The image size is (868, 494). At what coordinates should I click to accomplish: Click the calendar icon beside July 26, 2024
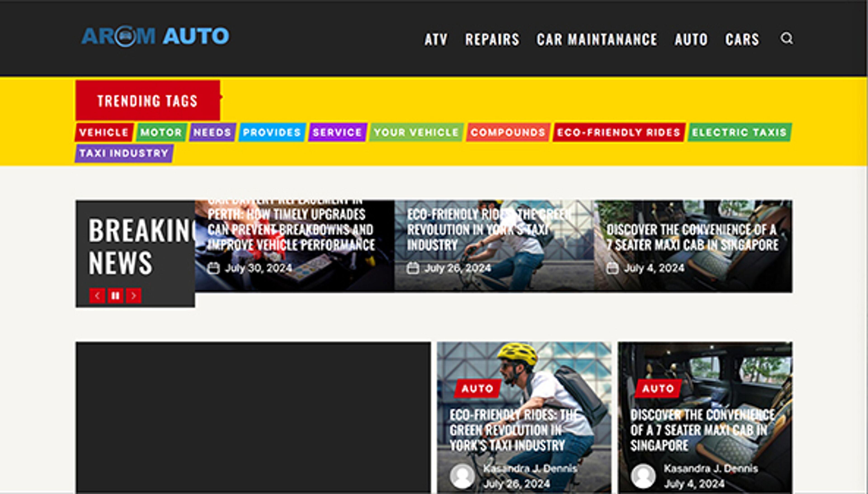412,268
